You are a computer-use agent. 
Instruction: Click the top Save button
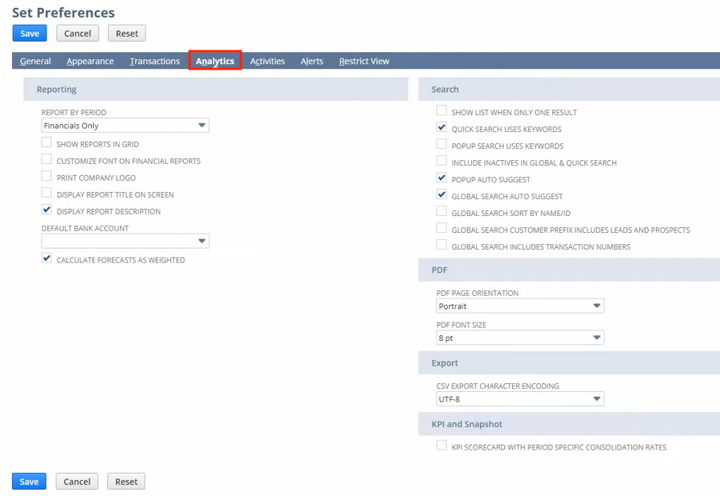pos(29,34)
